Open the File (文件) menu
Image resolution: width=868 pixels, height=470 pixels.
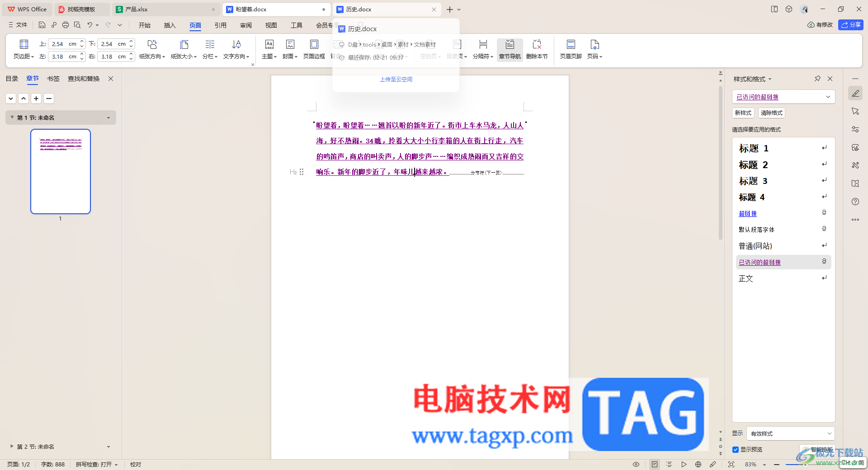(18, 25)
